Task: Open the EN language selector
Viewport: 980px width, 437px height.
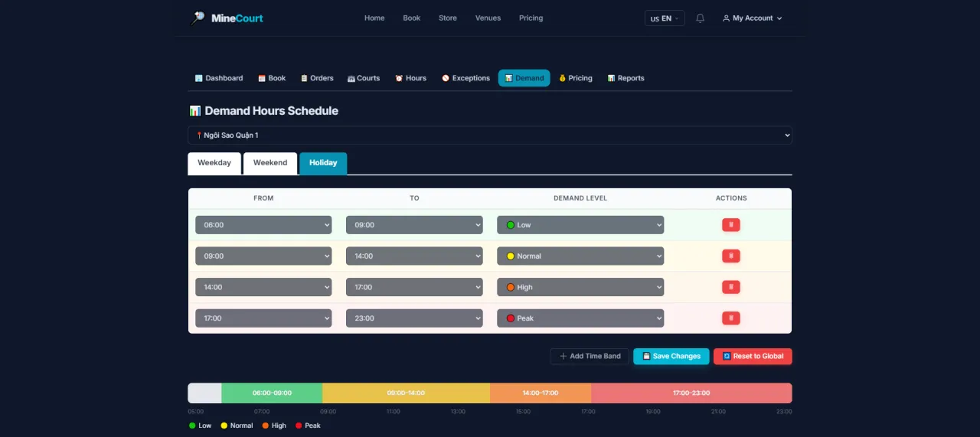Action: (665, 18)
